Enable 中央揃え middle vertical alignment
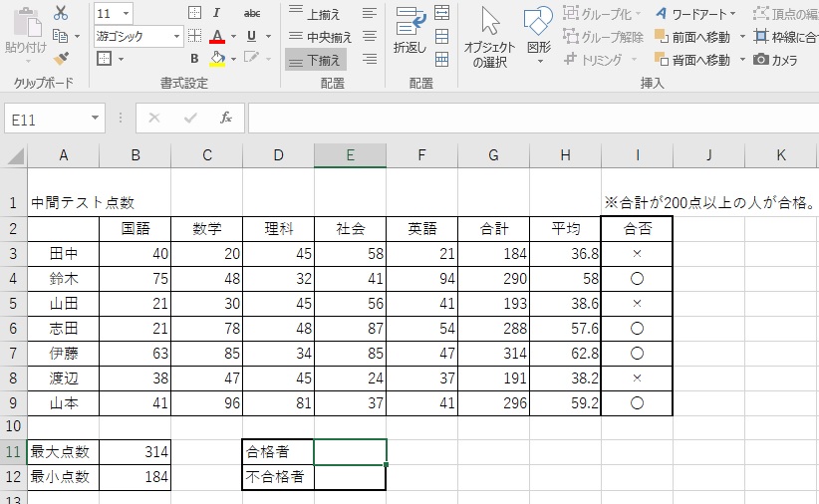This screenshot has height=504, width=819. click(320, 37)
